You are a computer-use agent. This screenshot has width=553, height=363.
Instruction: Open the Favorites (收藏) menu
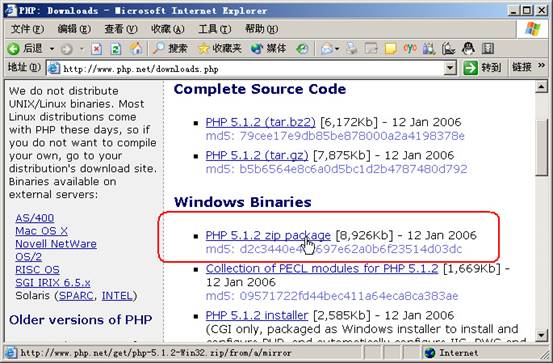[x=168, y=29]
